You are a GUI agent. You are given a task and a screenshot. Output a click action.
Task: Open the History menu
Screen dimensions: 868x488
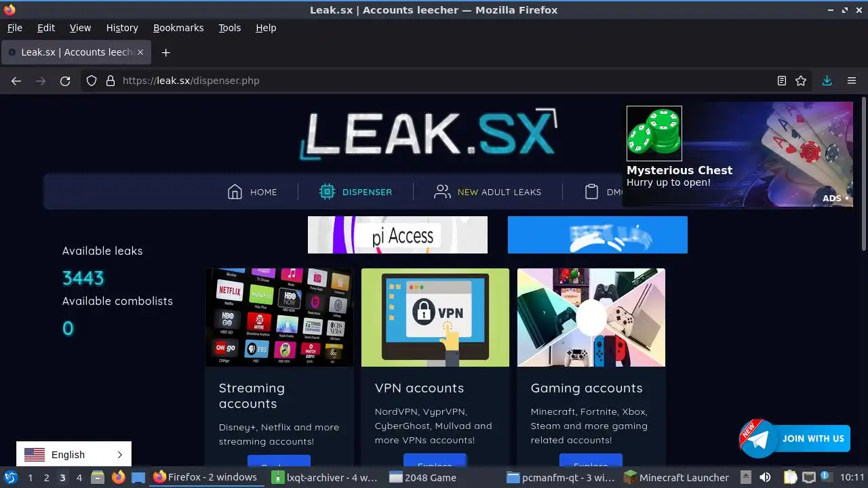coord(122,28)
